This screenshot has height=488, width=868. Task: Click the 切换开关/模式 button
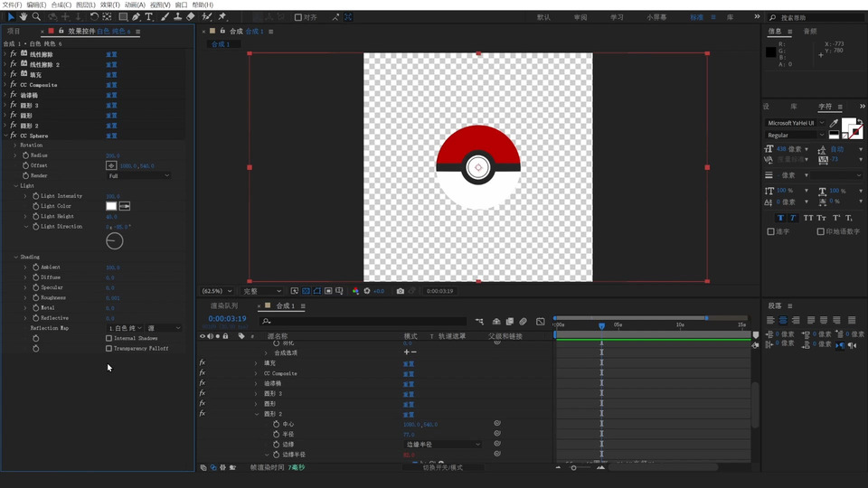(x=443, y=467)
